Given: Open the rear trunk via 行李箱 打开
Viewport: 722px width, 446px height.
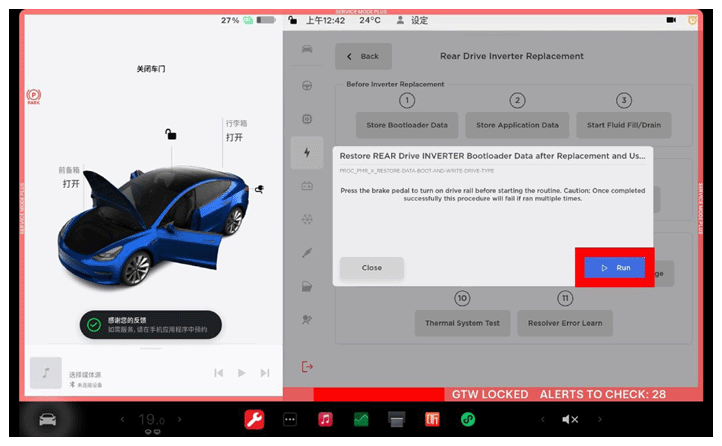Looking at the screenshot, I should 236,131.
